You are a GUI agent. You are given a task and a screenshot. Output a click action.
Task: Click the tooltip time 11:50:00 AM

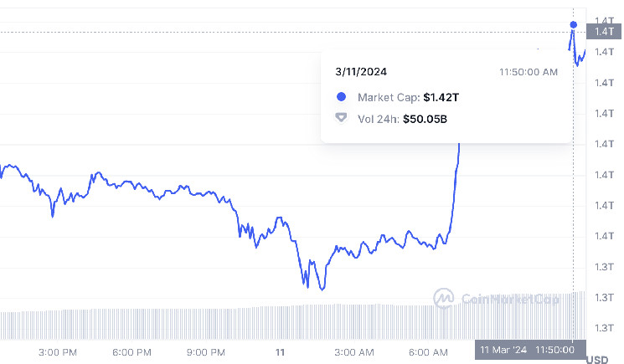point(528,72)
